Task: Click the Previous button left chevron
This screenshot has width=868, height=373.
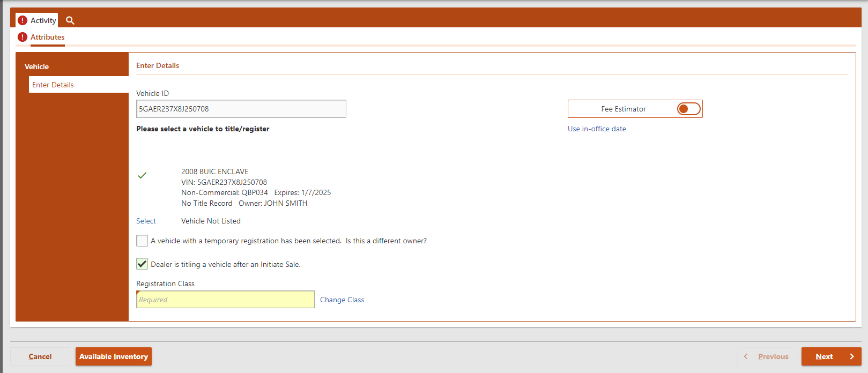Action: click(x=746, y=356)
